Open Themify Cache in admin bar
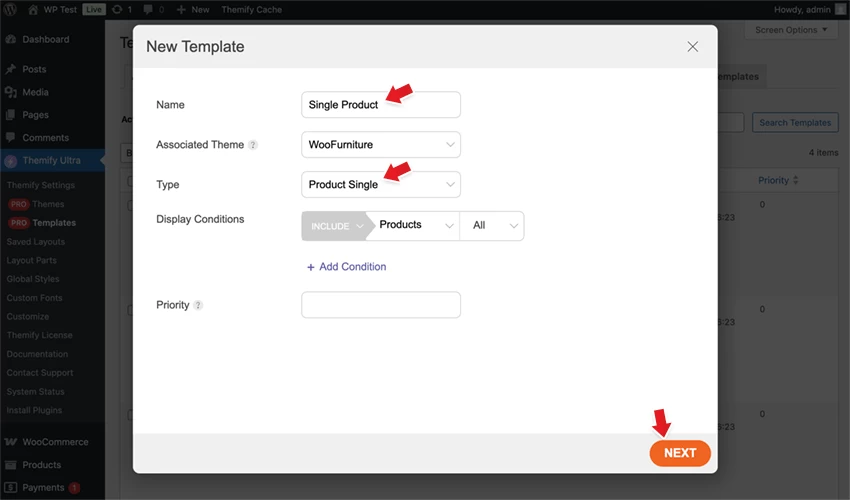Screen dimensions: 850x500 252,9
